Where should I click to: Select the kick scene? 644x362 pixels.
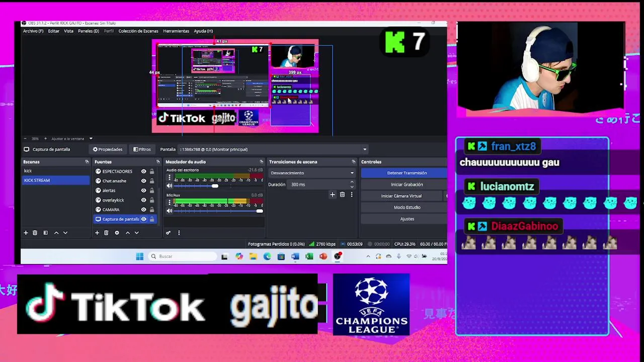56,171
